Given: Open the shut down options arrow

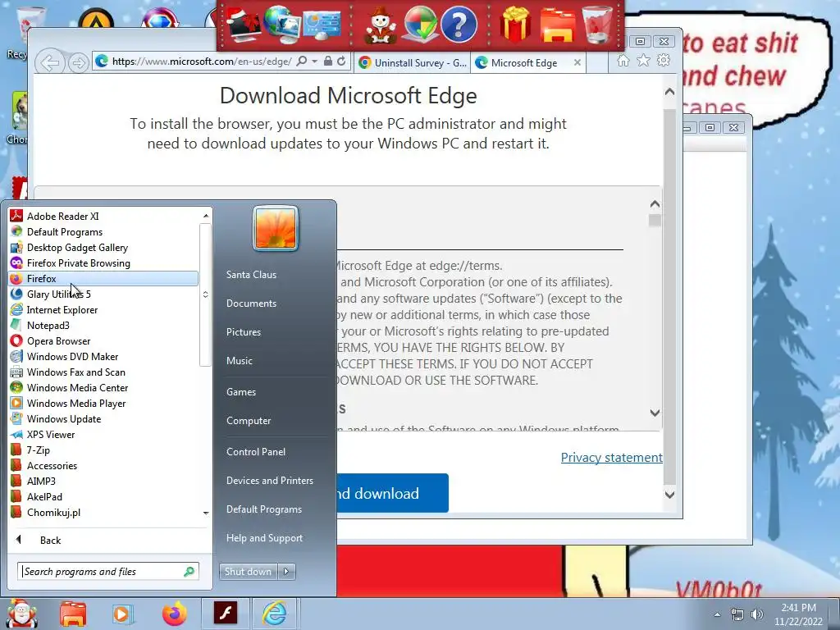Looking at the screenshot, I should pos(286,572).
